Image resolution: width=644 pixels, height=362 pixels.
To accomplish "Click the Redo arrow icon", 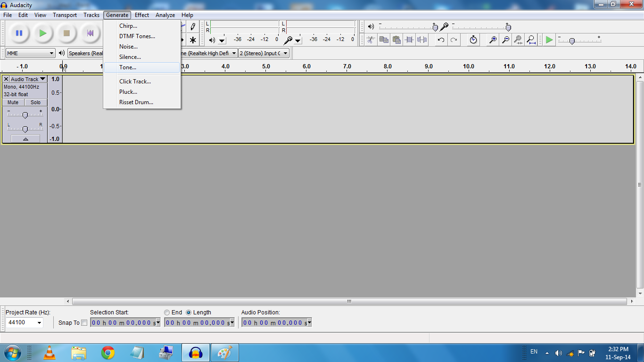I will tap(454, 40).
